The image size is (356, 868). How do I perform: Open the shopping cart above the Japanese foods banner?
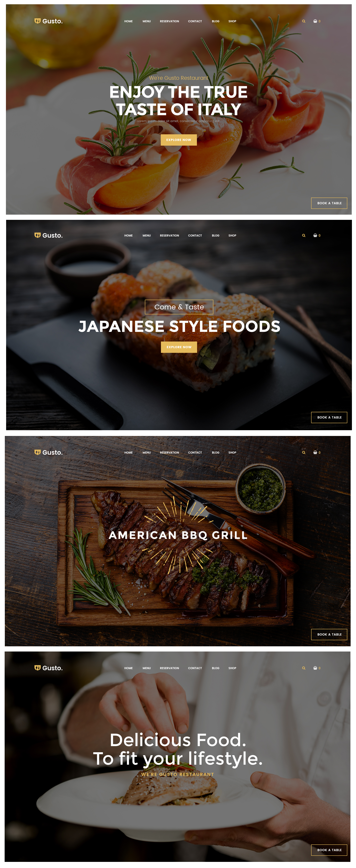pyautogui.click(x=315, y=236)
